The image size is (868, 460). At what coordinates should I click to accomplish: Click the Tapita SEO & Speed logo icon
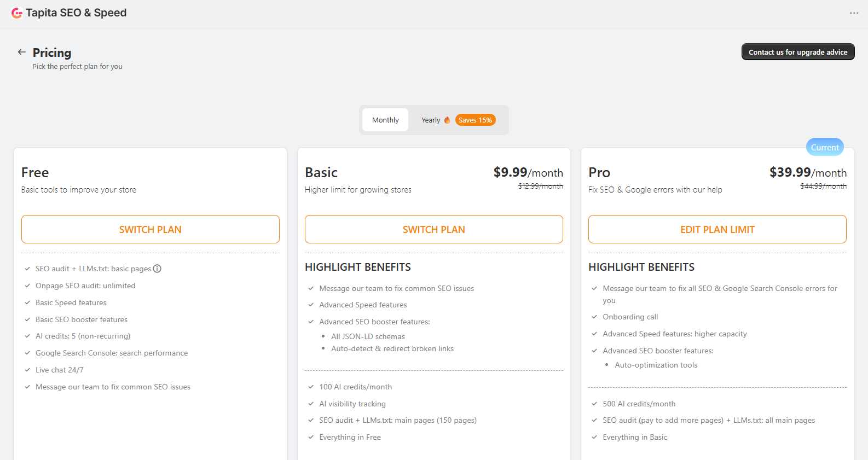click(17, 13)
